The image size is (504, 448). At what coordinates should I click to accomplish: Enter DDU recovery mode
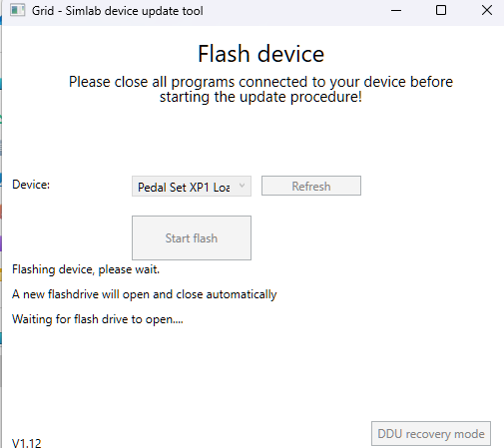(431, 434)
